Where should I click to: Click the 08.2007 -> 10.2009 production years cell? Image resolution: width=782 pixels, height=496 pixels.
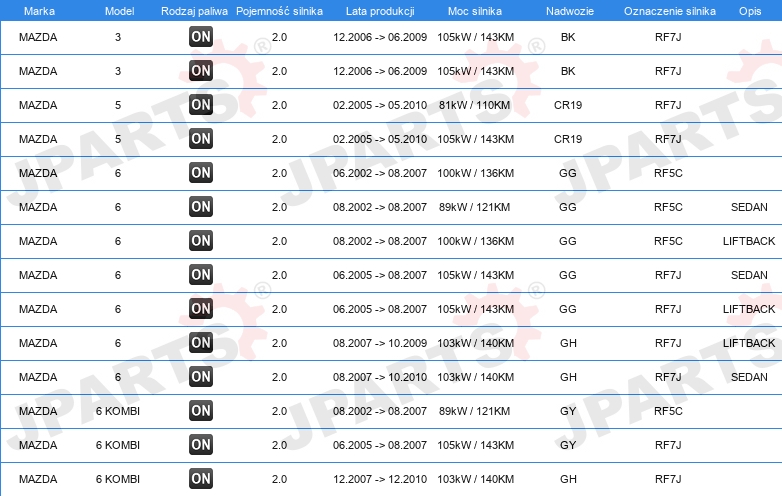tap(380, 343)
